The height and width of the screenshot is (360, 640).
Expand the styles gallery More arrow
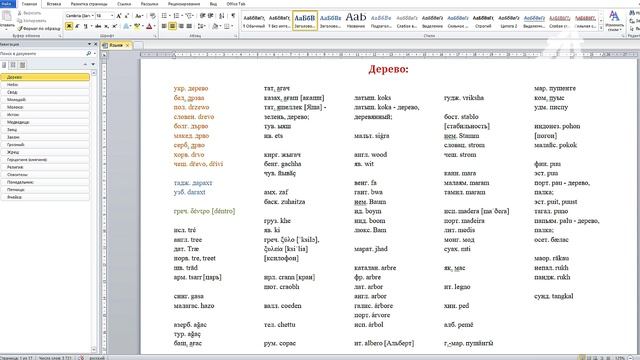601,28
